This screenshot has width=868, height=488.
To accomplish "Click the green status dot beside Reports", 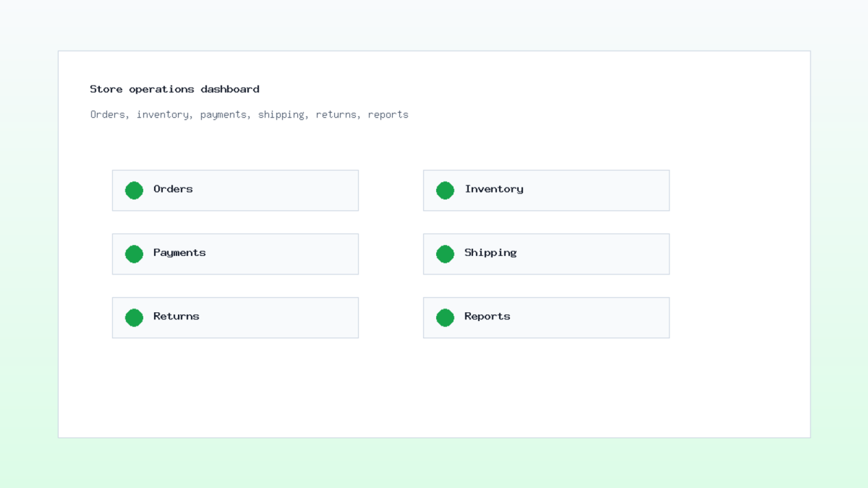I will [445, 317].
